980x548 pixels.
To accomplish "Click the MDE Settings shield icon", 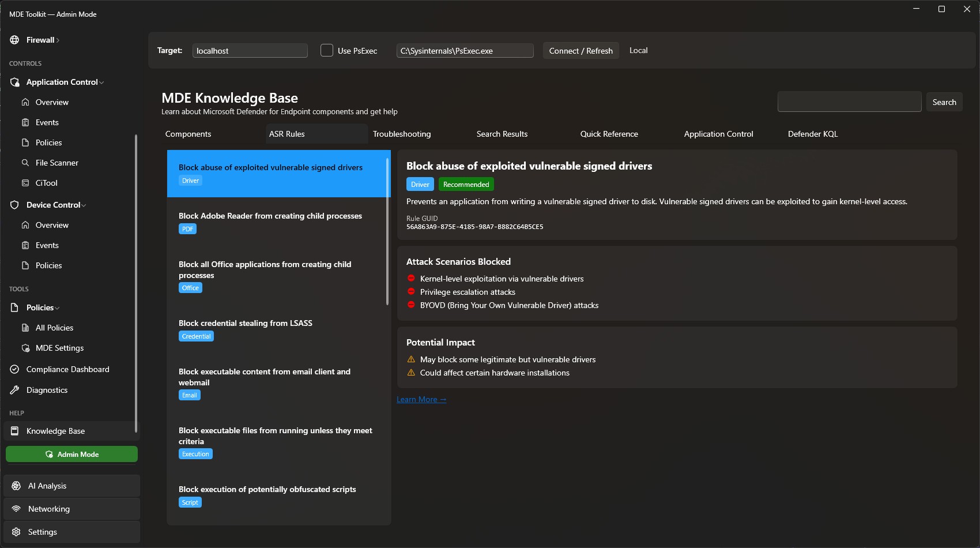I will pyautogui.click(x=25, y=348).
